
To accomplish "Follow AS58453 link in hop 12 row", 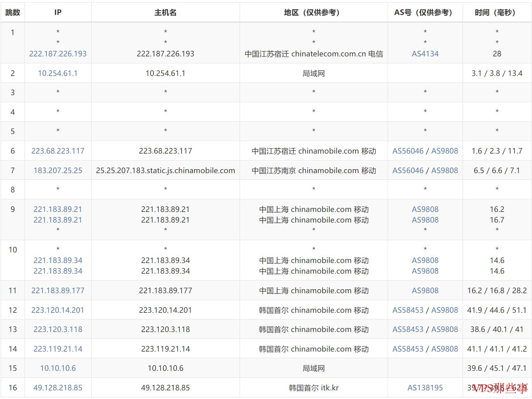I will coord(408,310).
